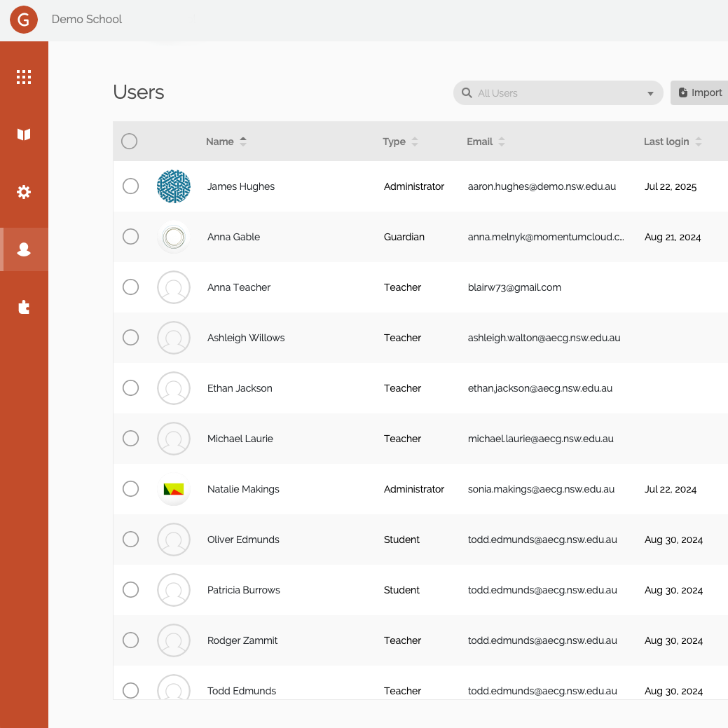Sort the table by Last login
The height and width of the screenshot is (728, 728).
tap(699, 141)
